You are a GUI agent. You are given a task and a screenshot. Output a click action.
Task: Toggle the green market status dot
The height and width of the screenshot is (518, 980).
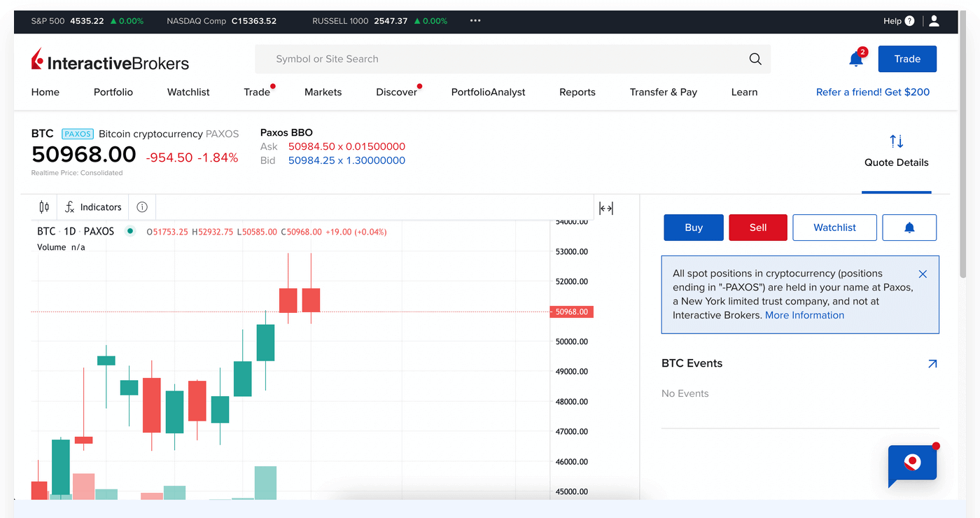pos(129,232)
